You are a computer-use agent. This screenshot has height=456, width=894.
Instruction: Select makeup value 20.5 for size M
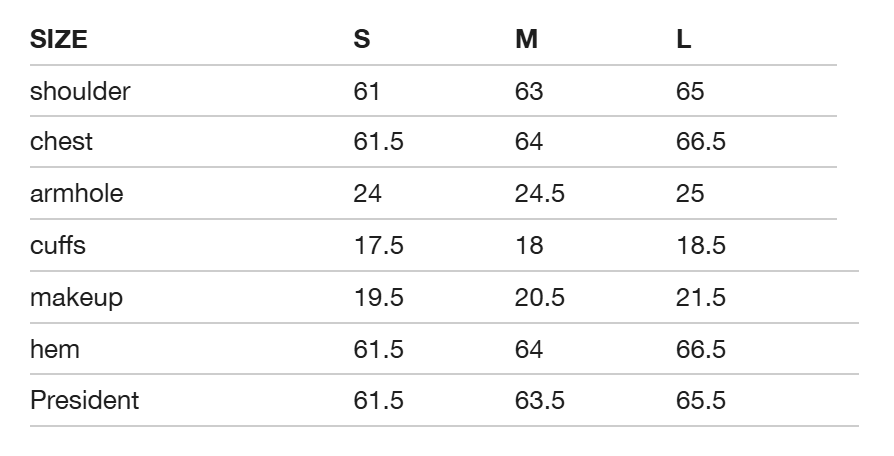539,298
